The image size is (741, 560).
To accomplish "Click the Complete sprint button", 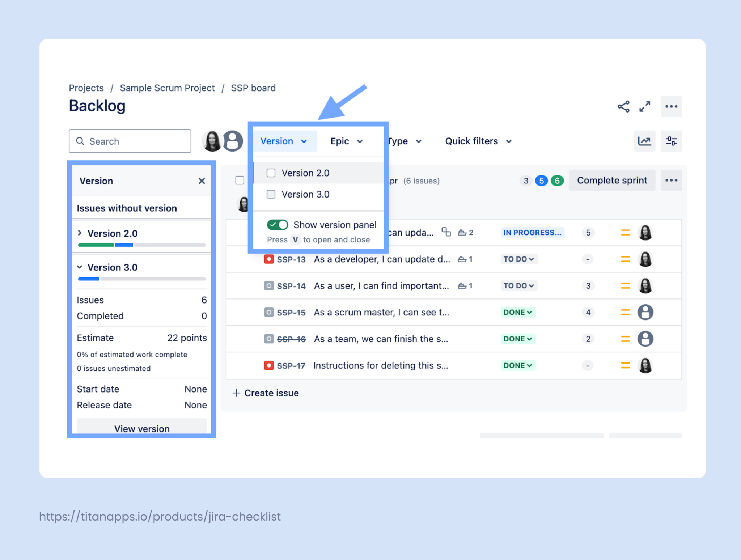I will point(612,180).
